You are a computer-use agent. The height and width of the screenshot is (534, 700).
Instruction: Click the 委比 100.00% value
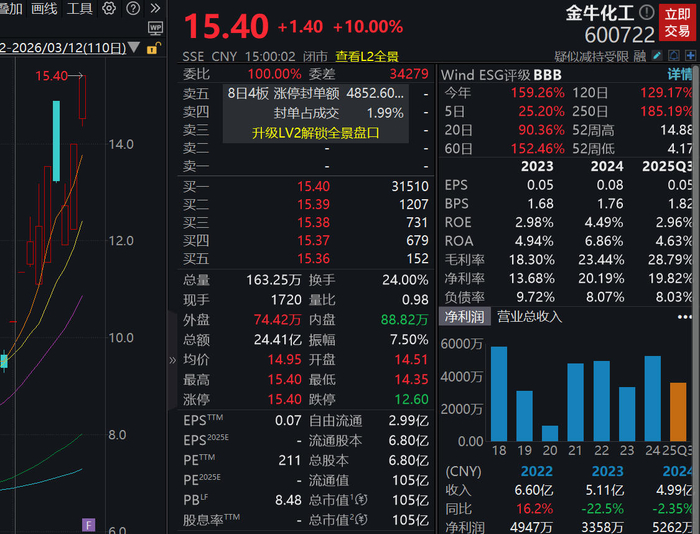click(x=275, y=74)
